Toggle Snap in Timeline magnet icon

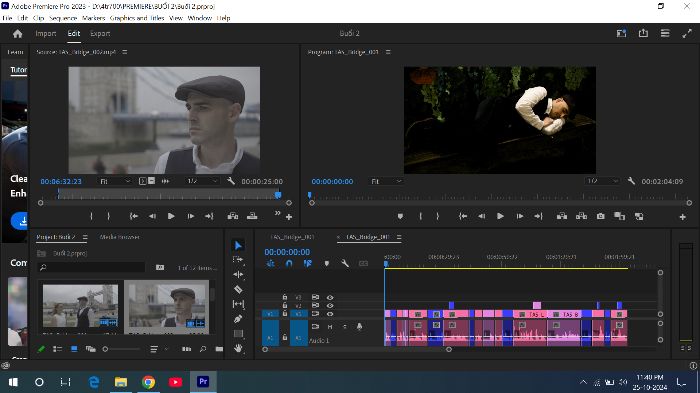289,263
